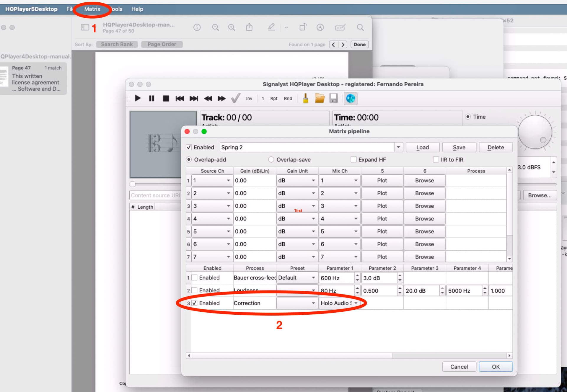The width and height of the screenshot is (567, 392).
Task: Open the Matrix menu
Action: pos(92,9)
